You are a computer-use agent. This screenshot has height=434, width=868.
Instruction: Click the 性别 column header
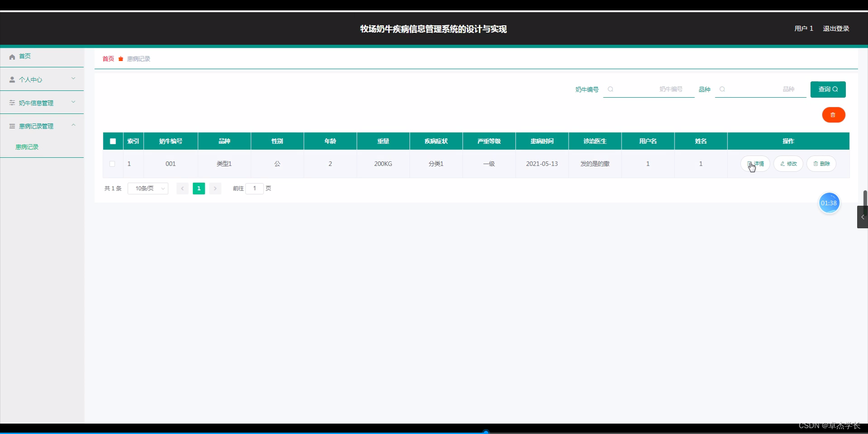click(x=277, y=141)
